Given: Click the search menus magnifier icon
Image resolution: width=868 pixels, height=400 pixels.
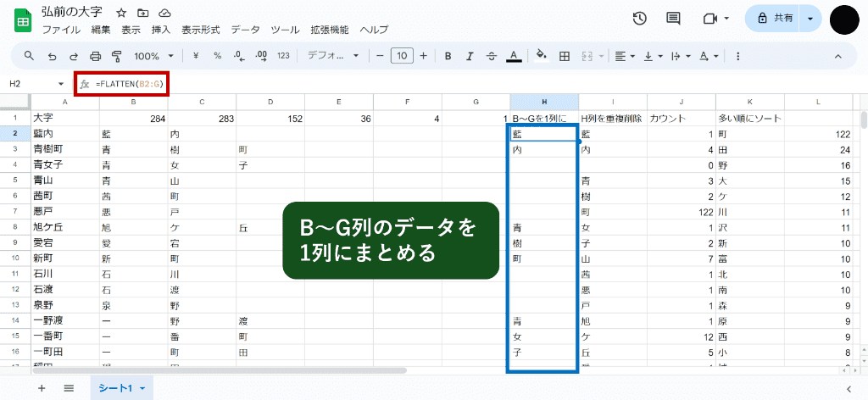Looking at the screenshot, I should [x=29, y=56].
